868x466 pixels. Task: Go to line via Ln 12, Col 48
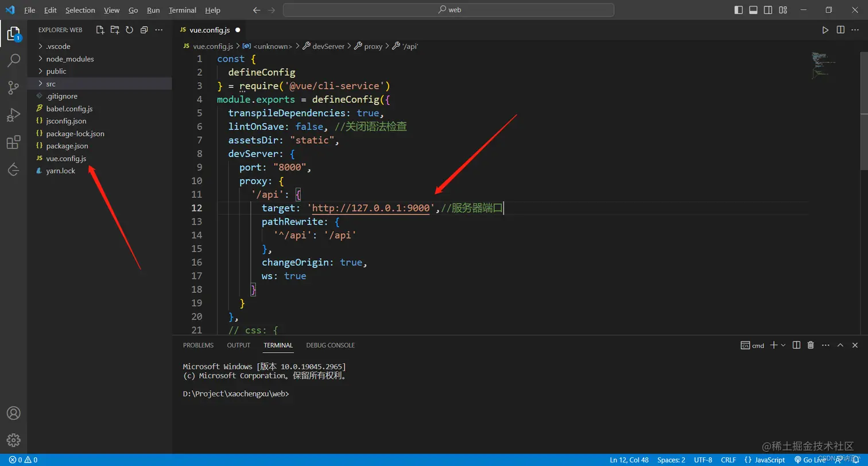tap(629, 460)
